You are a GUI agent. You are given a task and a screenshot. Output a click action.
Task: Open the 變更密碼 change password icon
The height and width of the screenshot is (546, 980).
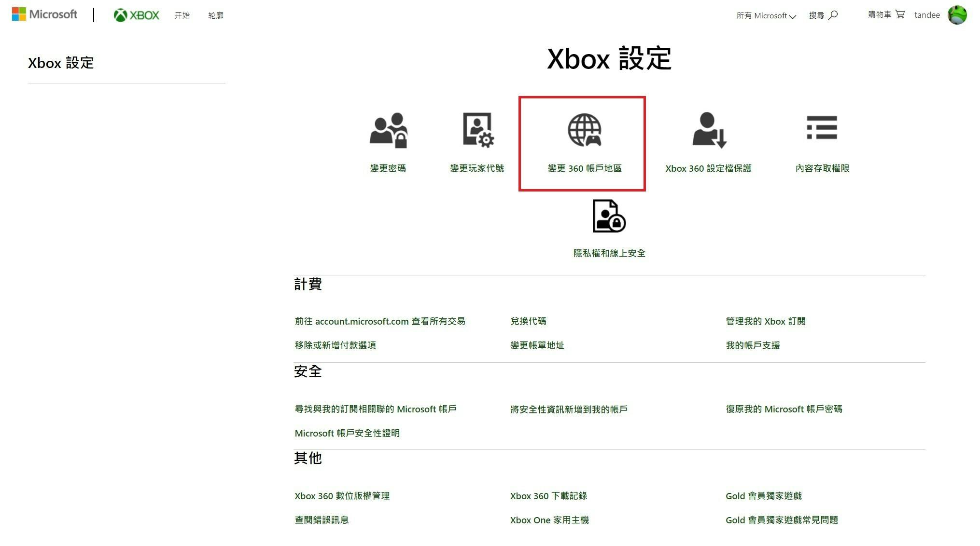click(388, 130)
